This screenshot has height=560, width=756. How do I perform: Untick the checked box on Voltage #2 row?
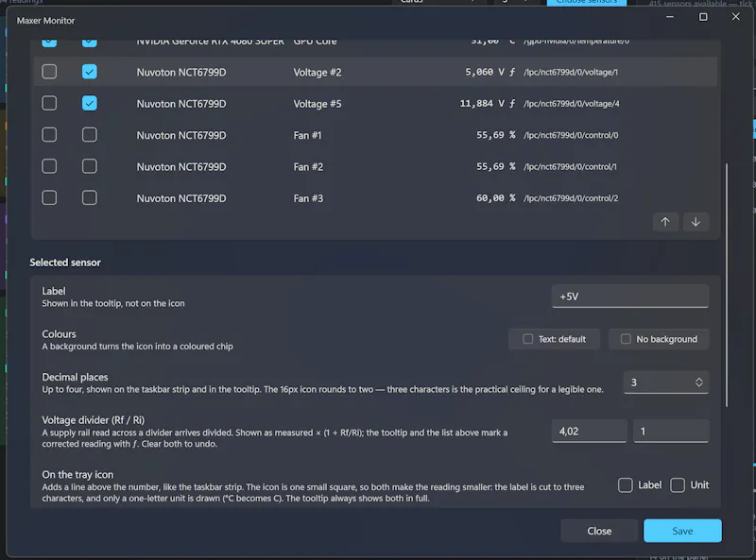click(89, 72)
